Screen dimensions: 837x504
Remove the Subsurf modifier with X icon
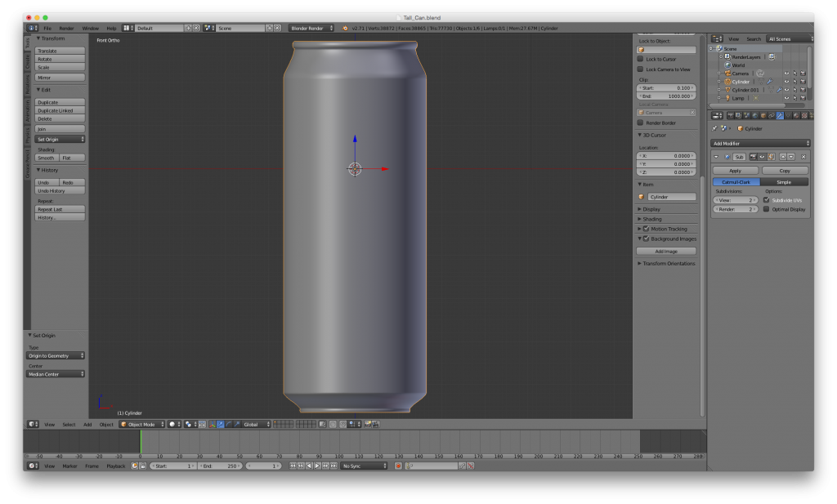coord(803,156)
